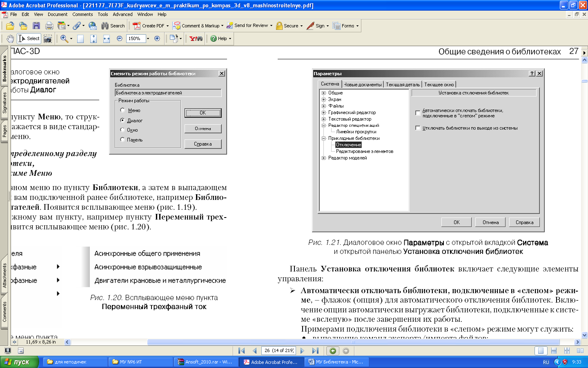Open the Comments side panel tab
Image resolution: width=588 pixels, height=368 pixels.
point(4,312)
